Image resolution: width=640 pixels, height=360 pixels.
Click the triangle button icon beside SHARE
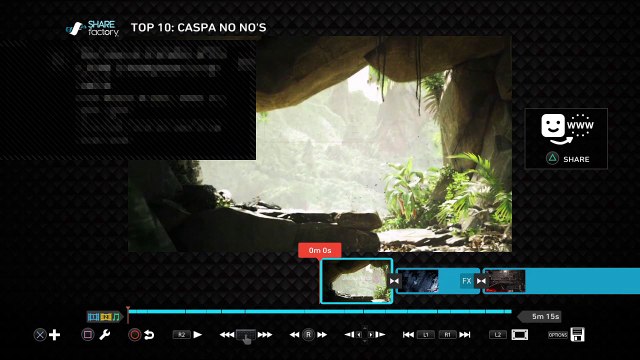point(552,158)
